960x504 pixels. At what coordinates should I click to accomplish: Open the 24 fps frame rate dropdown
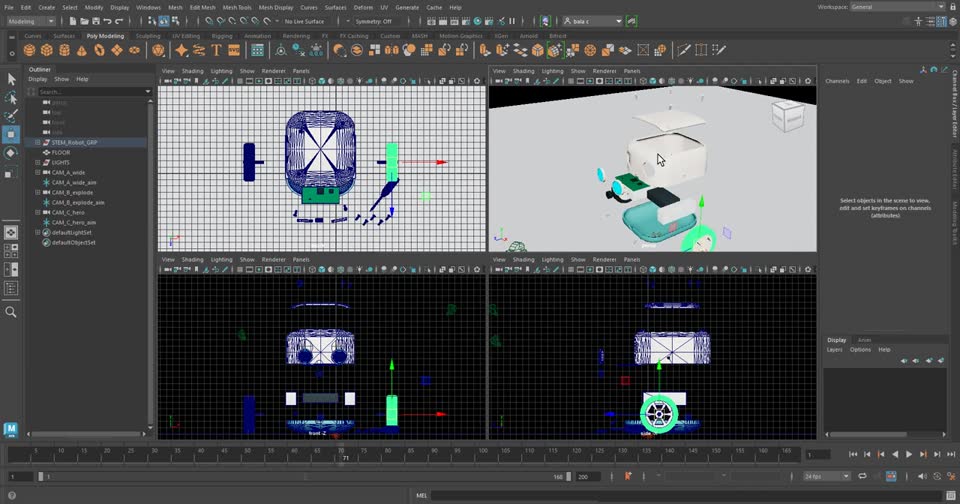tap(827, 476)
